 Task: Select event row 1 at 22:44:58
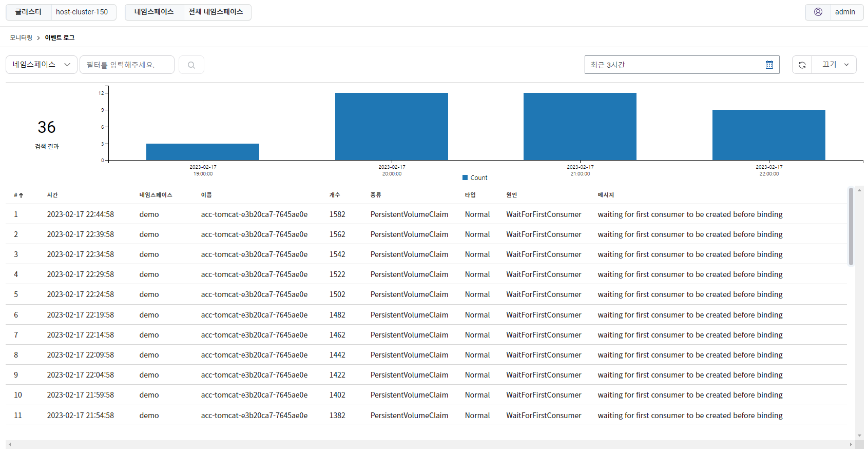426,214
